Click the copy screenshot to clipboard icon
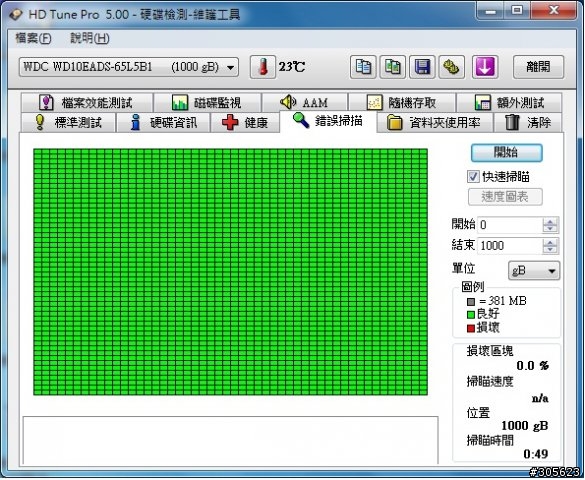 pyautogui.click(x=392, y=68)
